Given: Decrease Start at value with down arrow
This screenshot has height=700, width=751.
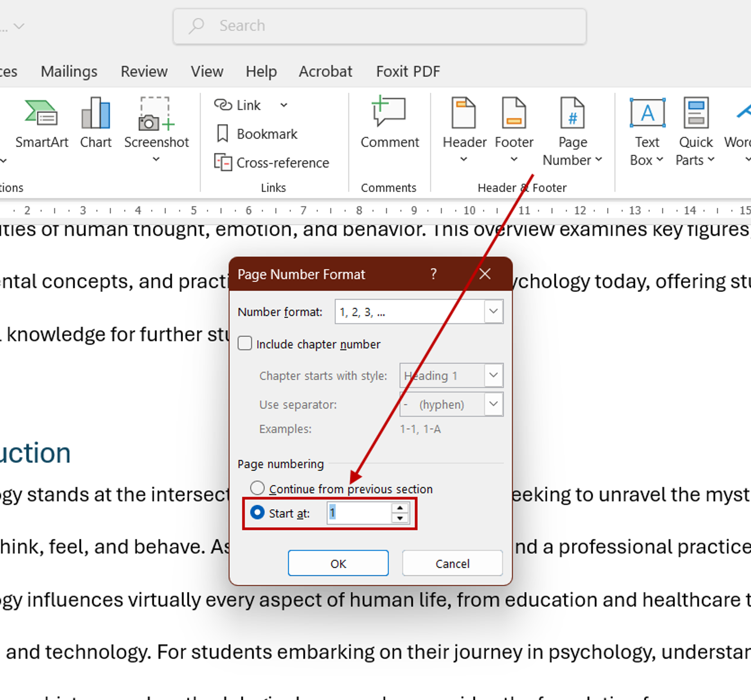Looking at the screenshot, I should click(399, 518).
